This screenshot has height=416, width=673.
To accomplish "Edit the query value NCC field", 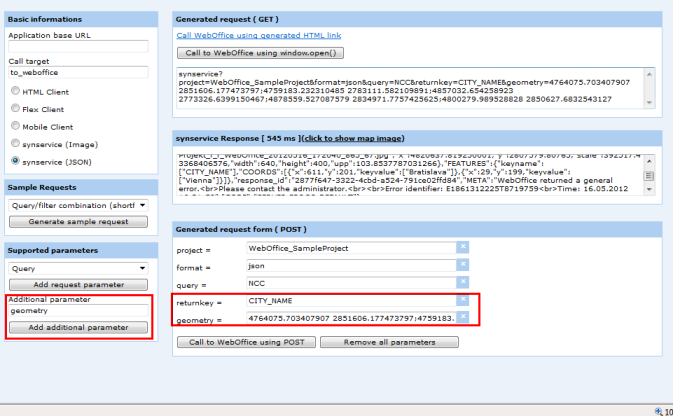I will pos(352,283).
